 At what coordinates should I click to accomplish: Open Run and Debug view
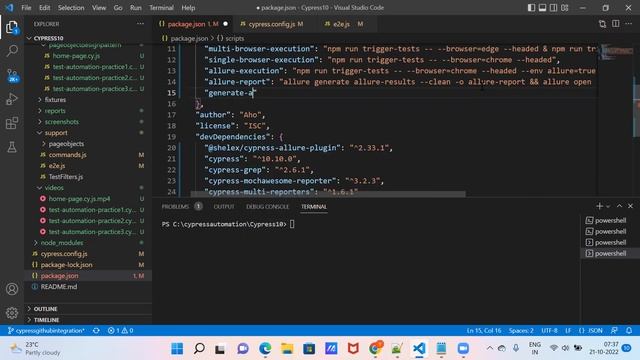point(12,99)
